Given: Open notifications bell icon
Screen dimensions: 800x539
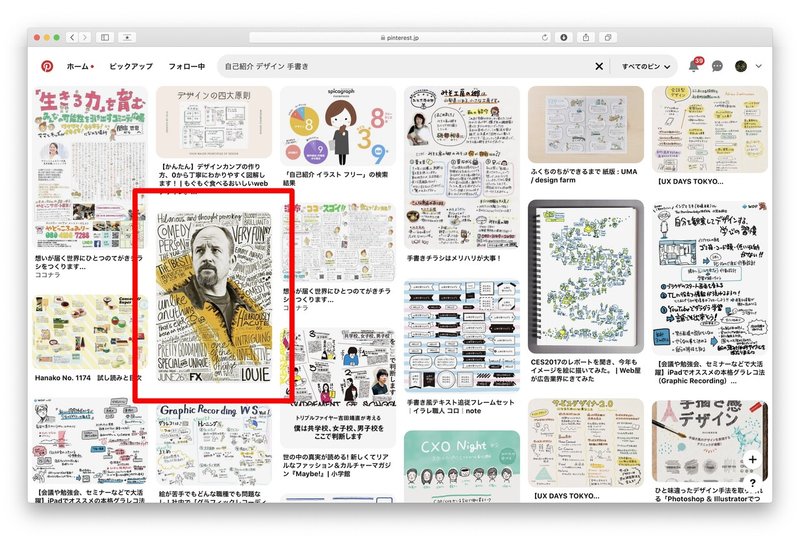Looking at the screenshot, I should (x=694, y=65).
